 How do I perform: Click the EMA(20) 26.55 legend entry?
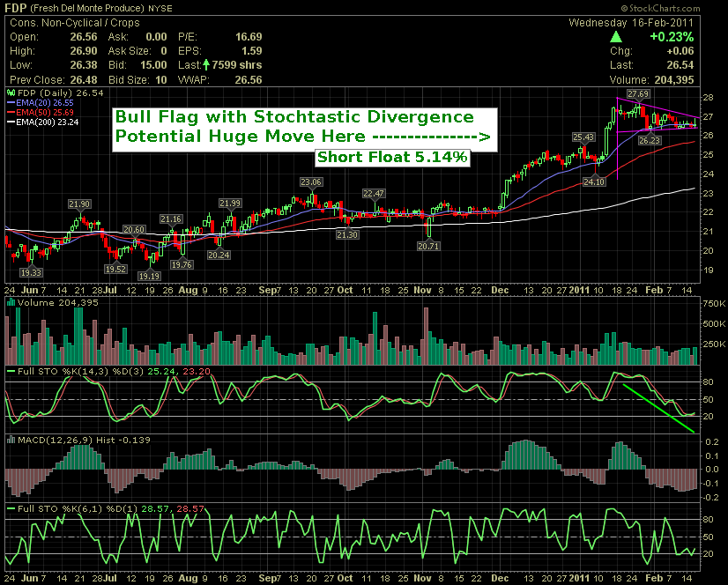(x=41, y=102)
